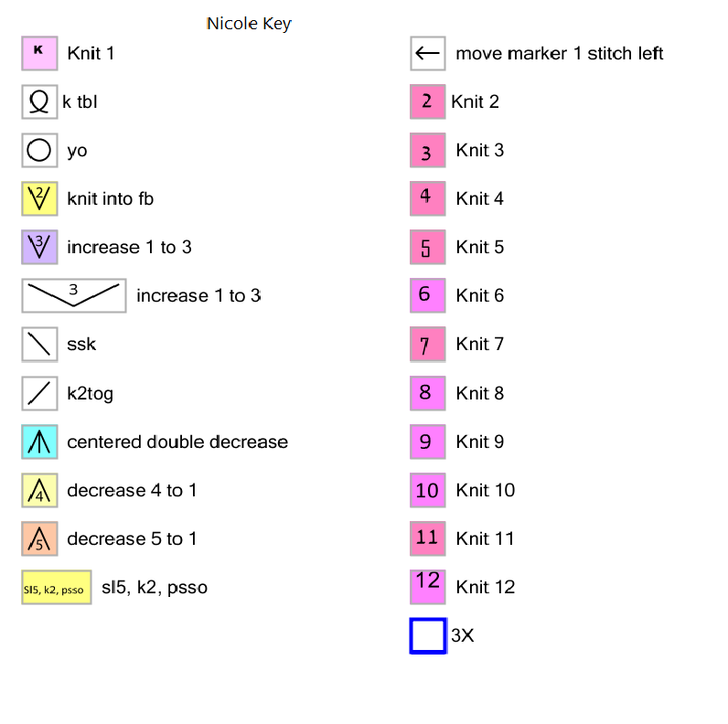Image resolution: width=728 pixels, height=724 pixels.
Task: Click the purple increase 1 to 3 symbol
Action: pyautogui.click(x=39, y=247)
